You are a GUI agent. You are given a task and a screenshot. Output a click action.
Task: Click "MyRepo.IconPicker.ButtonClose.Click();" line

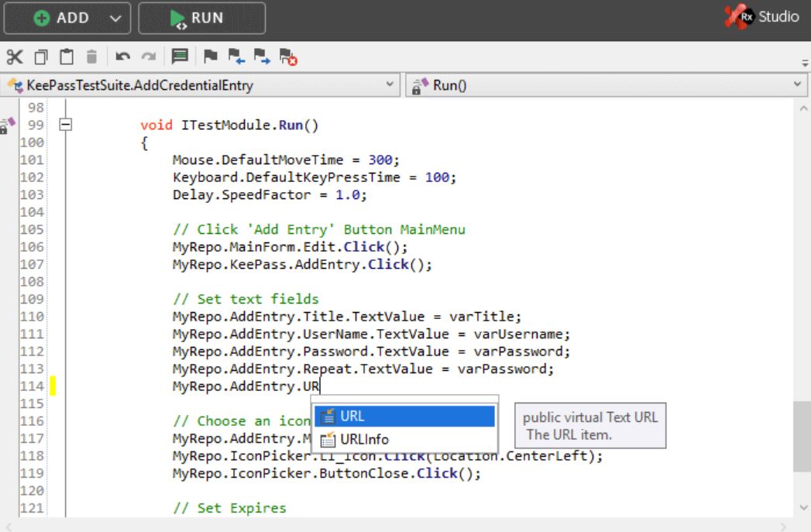(x=327, y=474)
